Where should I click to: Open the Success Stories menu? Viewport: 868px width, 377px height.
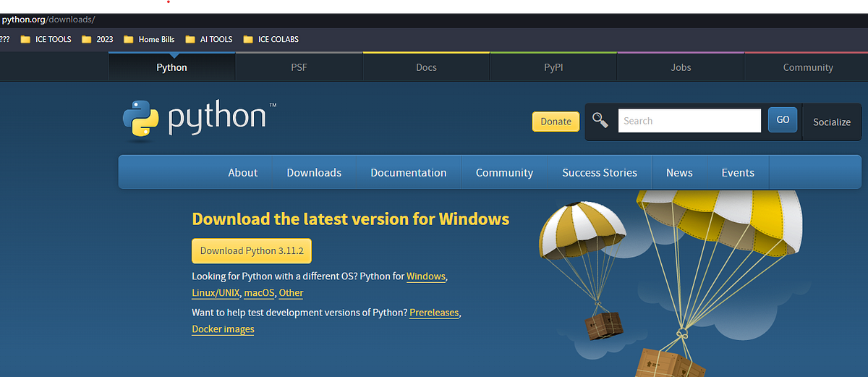click(x=600, y=172)
